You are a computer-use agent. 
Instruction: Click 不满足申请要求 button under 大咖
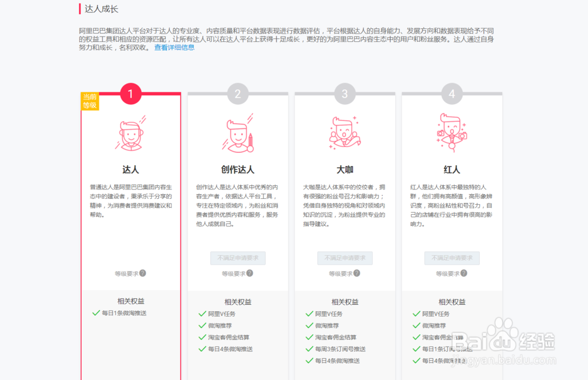tap(345, 258)
